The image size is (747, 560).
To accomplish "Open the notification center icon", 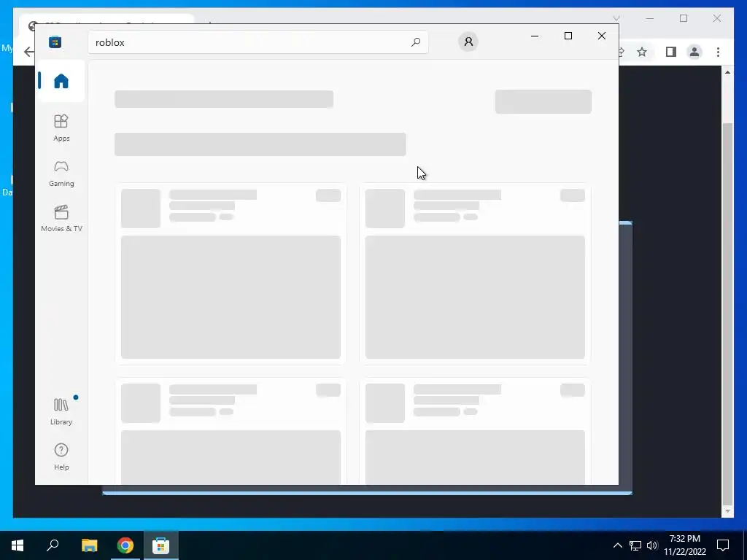I will tap(723, 545).
